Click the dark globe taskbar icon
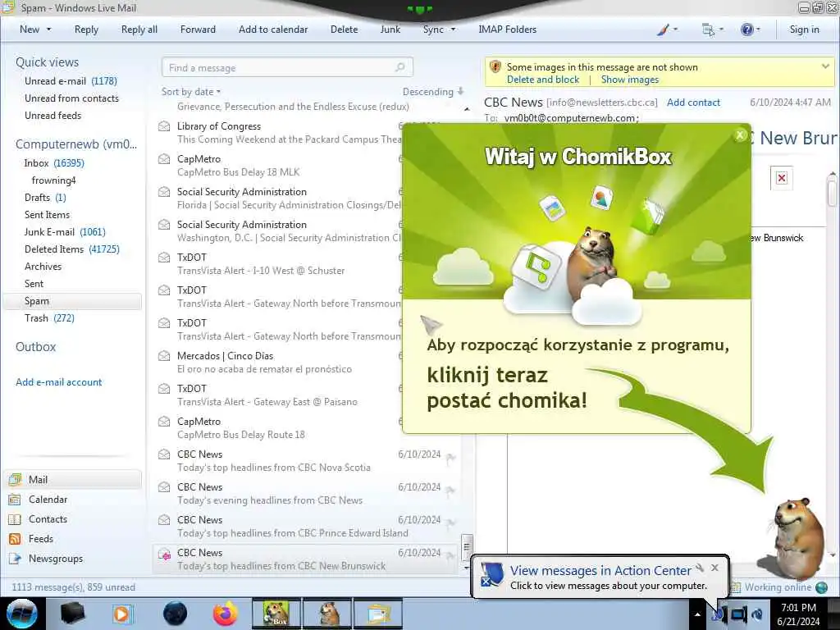 [x=176, y=614]
